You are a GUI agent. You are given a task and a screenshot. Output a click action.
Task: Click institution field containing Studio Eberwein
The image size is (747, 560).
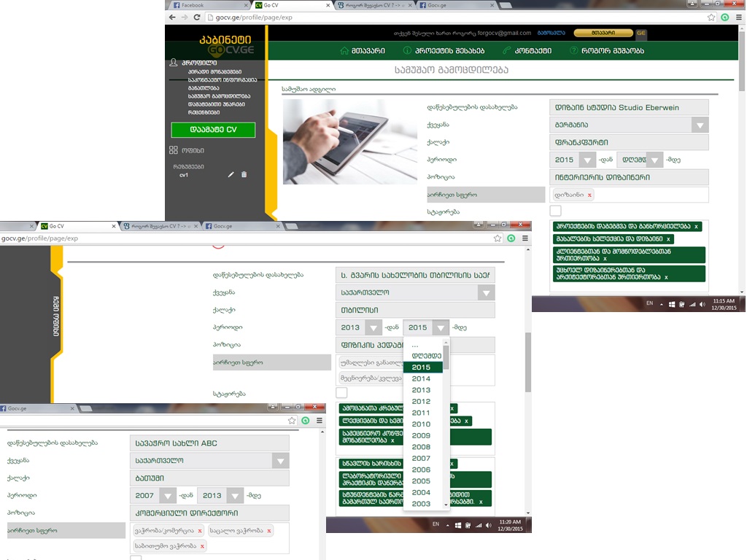(x=629, y=108)
